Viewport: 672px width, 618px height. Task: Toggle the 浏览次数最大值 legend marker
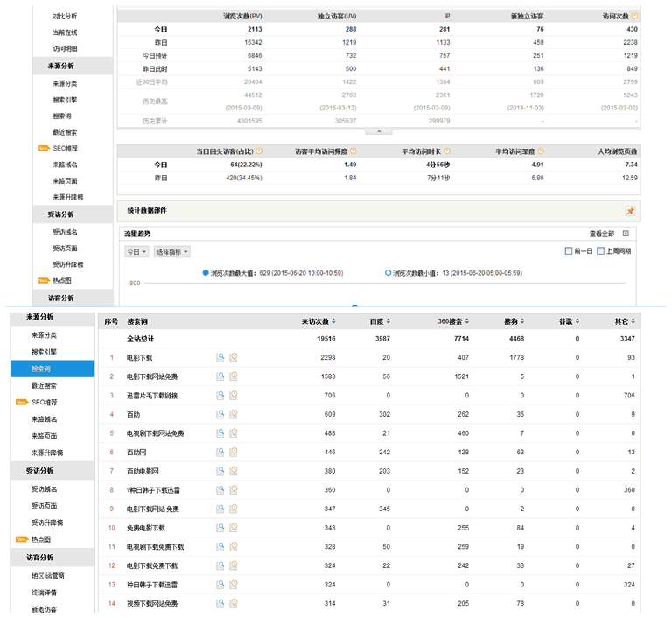pos(206,273)
